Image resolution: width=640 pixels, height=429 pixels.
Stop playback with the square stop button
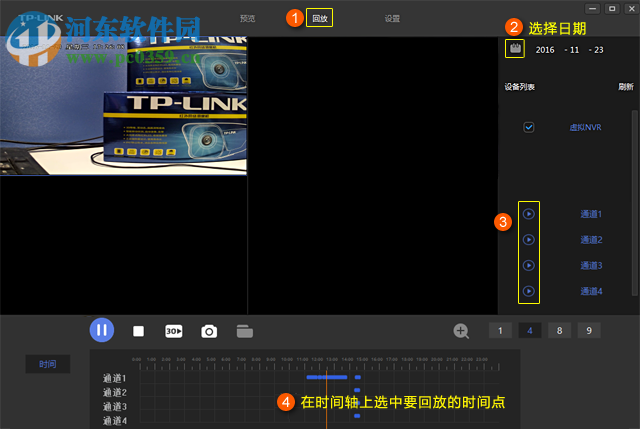[x=138, y=331]
